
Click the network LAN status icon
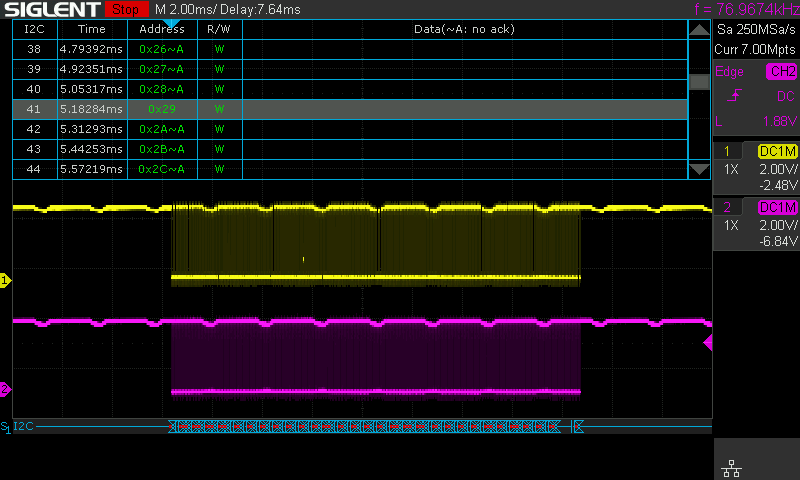(x=730, y=467)
